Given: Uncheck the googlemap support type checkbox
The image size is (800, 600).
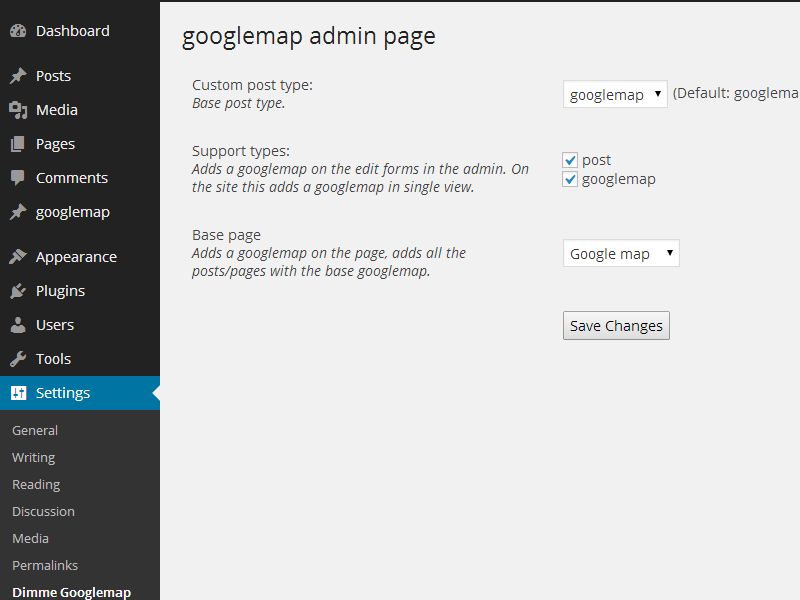Looking at the screenshot, I should click(570, 179).
